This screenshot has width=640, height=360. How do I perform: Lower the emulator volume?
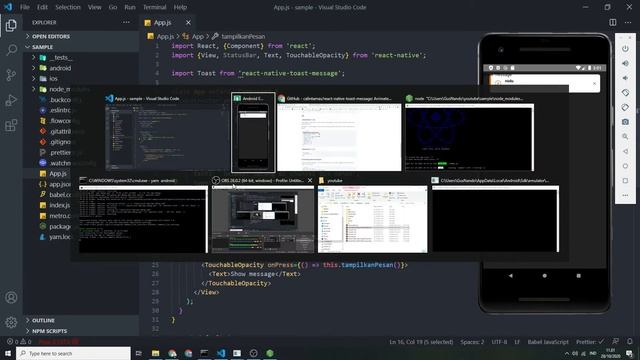pos(625,78)
